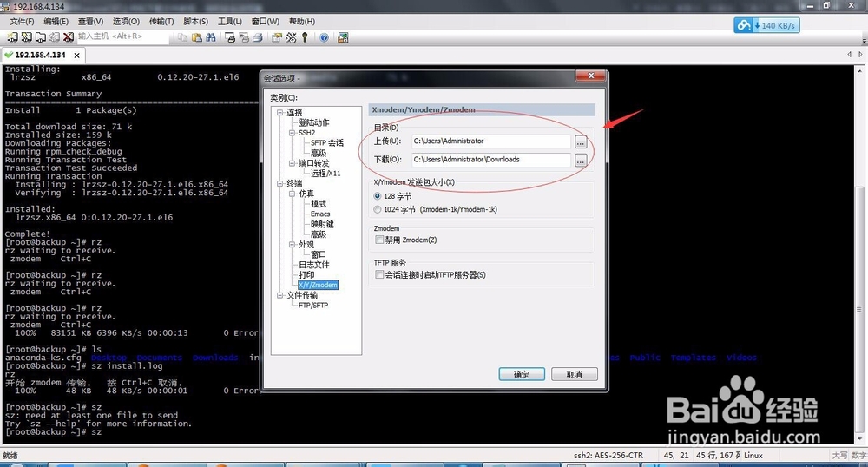Enable 会话连接时启动TFTP服务器 checkbox
868x467 pixels.
click(x=379, y=274)
